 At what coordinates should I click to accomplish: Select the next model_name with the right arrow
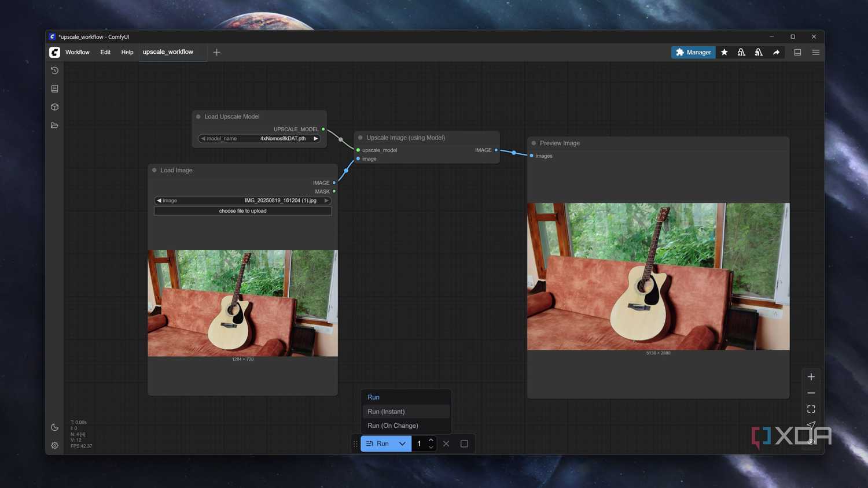(315, 139)
